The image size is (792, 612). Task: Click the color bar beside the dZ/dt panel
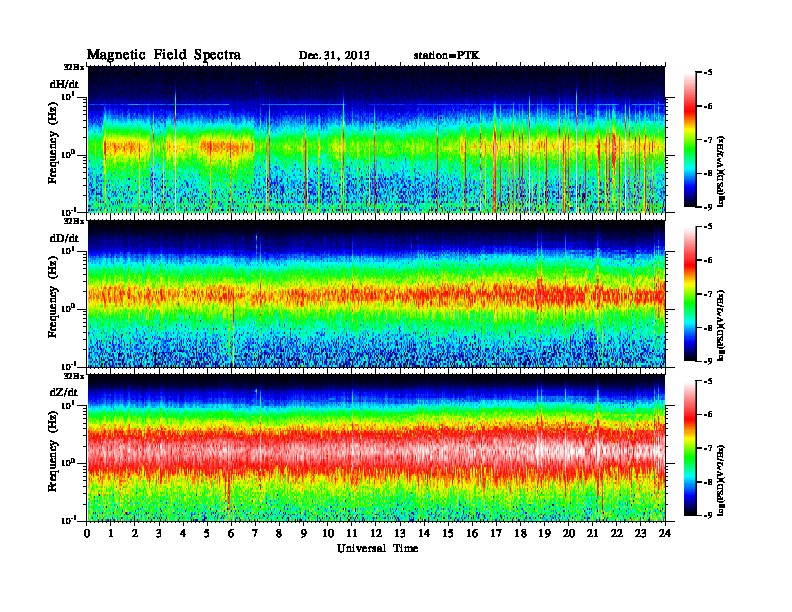pos(690,448)
